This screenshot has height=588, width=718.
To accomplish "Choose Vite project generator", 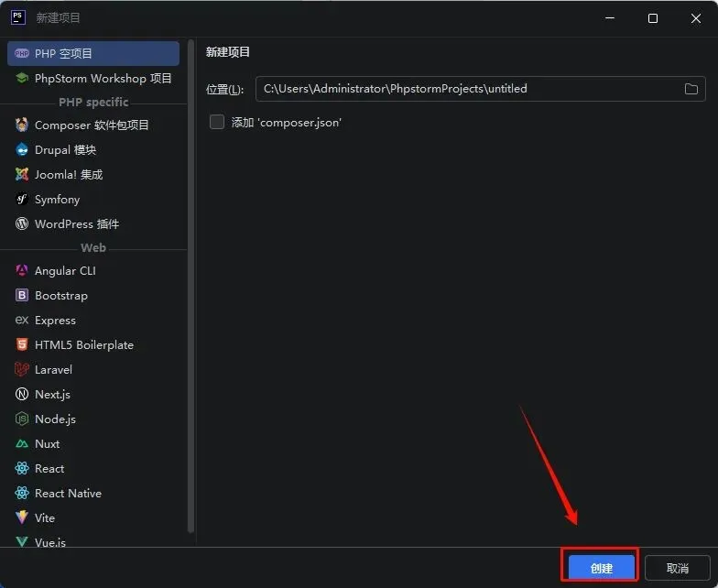I will pos(93,518).
